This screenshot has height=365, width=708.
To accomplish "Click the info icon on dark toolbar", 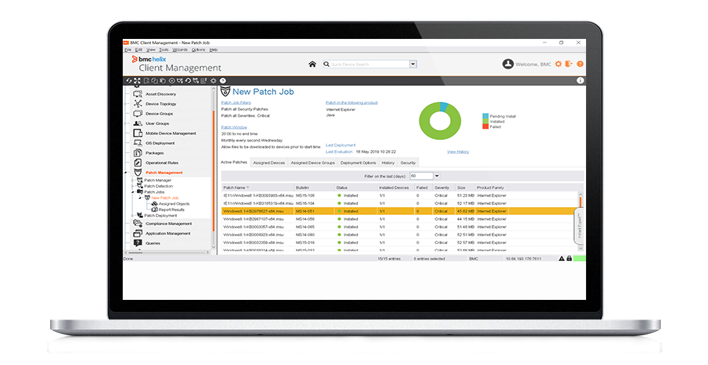I will 580,80.
